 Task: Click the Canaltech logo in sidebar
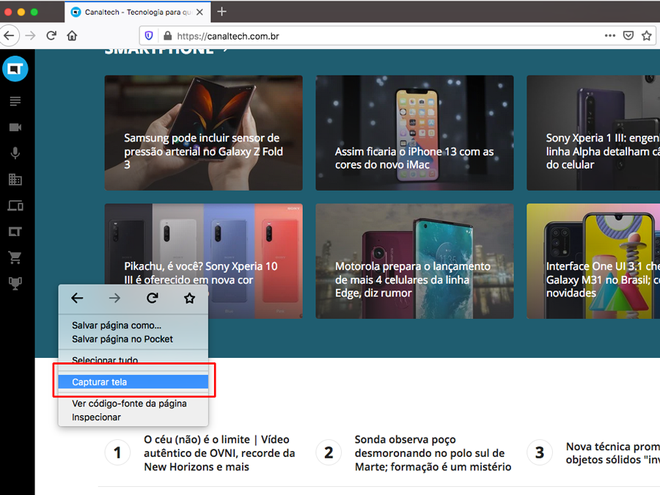pos(15,69)
